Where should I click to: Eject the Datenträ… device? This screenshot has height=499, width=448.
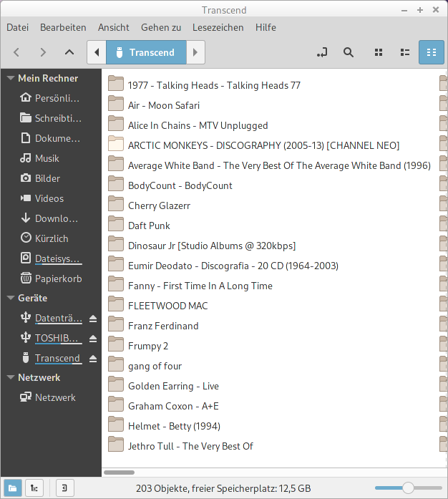point(93,319)
